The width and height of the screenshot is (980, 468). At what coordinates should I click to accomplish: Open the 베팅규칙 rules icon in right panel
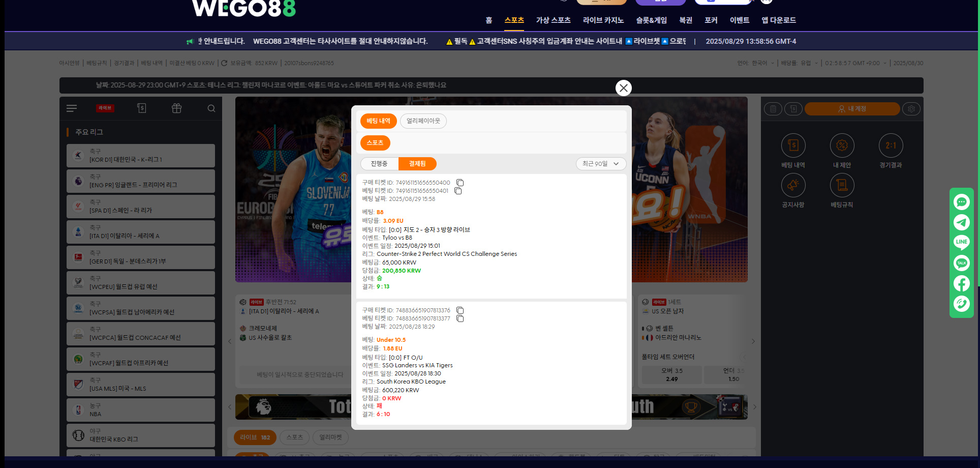(x=842, y=186)
